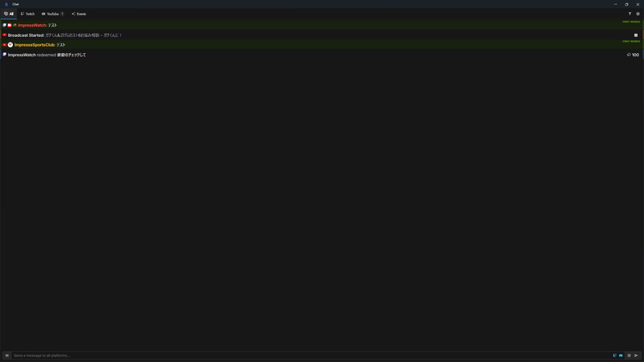Click the ImpressWatch redeemed reward message

47,55
